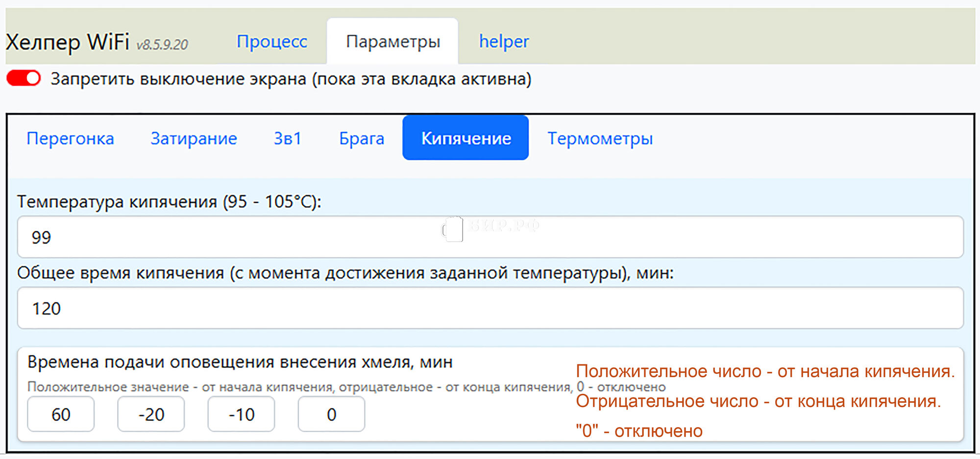Click the helper tab link
Screen dimensions: 980x459
pos(504,42)
